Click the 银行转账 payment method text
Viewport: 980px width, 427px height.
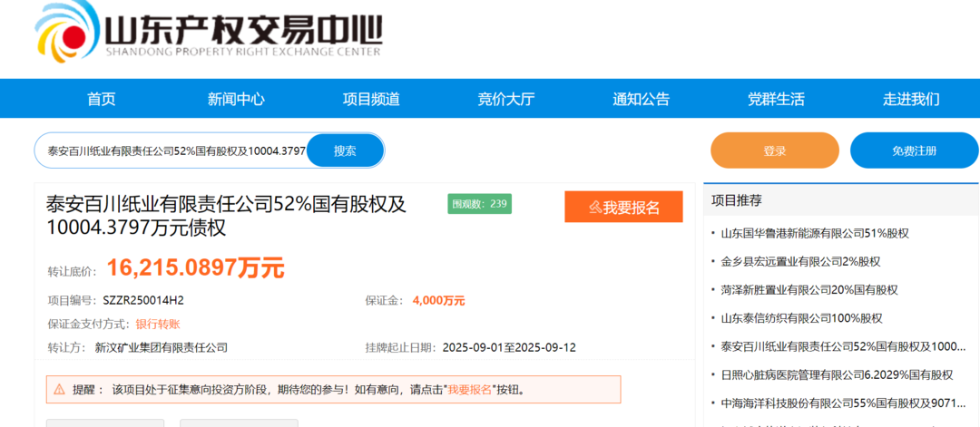coord(158,324)
